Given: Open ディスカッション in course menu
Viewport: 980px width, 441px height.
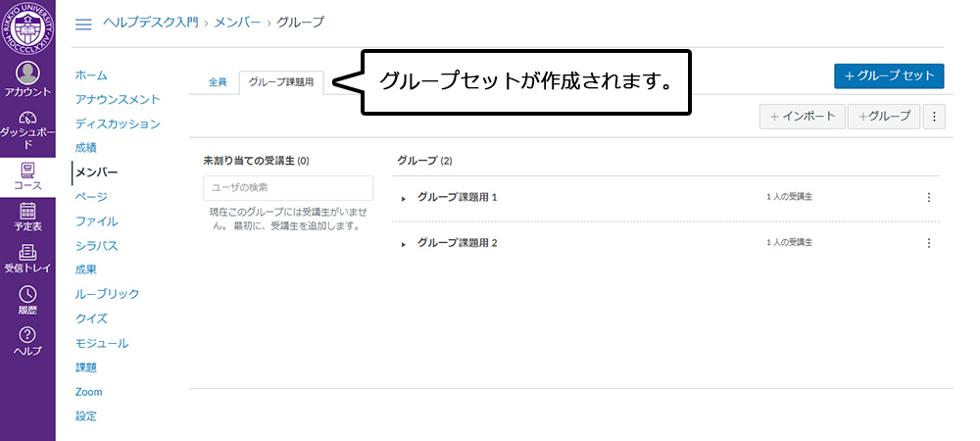Looking at the screenshot, I should click(118, 124).
